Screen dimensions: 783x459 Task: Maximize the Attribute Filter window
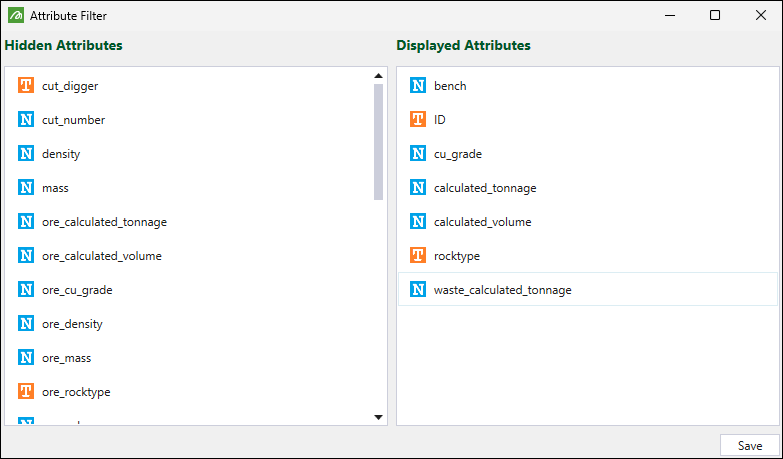[x=715, y=15]
